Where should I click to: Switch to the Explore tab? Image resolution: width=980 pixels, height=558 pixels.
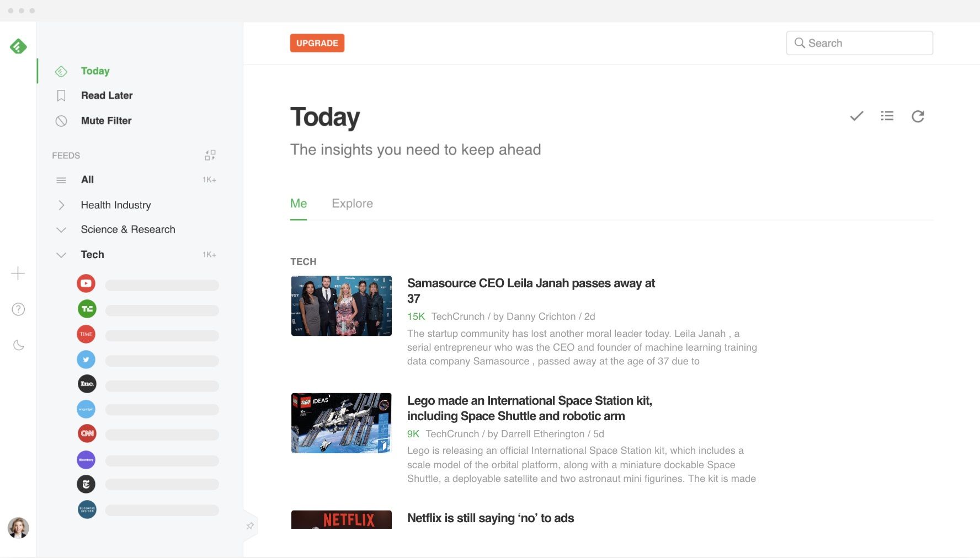[x=353, y=203]
